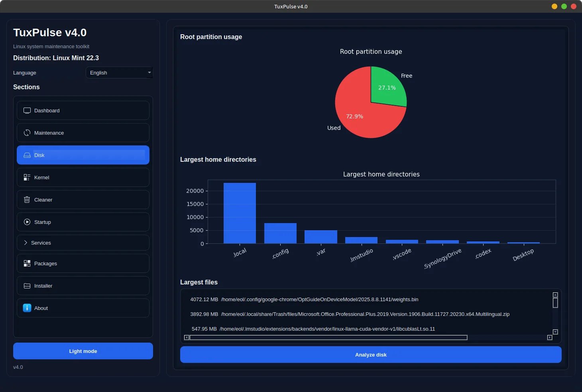Click the Packages grid icon

[27, 264]
